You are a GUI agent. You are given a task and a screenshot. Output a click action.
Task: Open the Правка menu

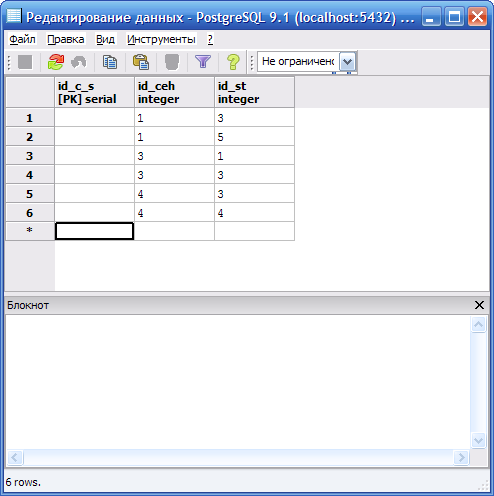(66, 39)
